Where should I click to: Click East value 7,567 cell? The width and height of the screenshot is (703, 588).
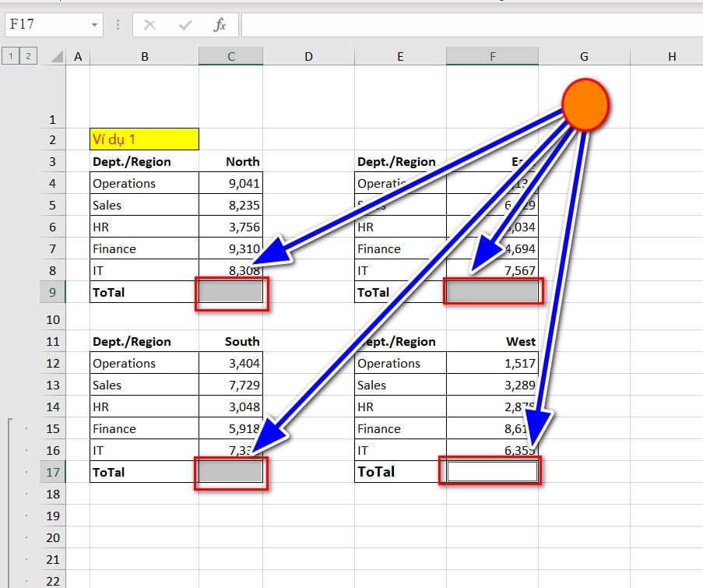(492, 270)
